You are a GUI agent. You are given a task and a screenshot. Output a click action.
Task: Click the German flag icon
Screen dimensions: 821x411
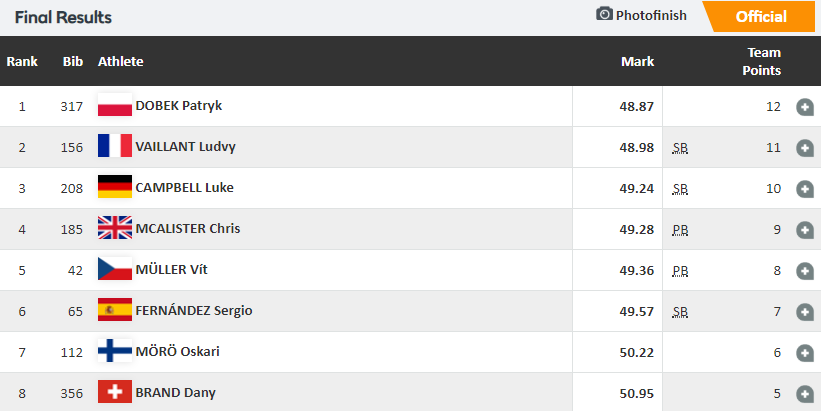[115, 186]
